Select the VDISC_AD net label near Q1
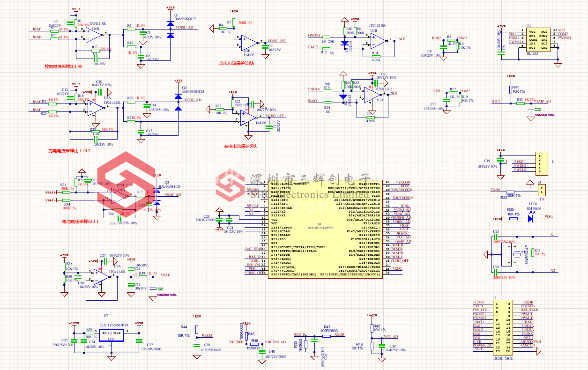588x370 pixels. (x=185, y=28)
